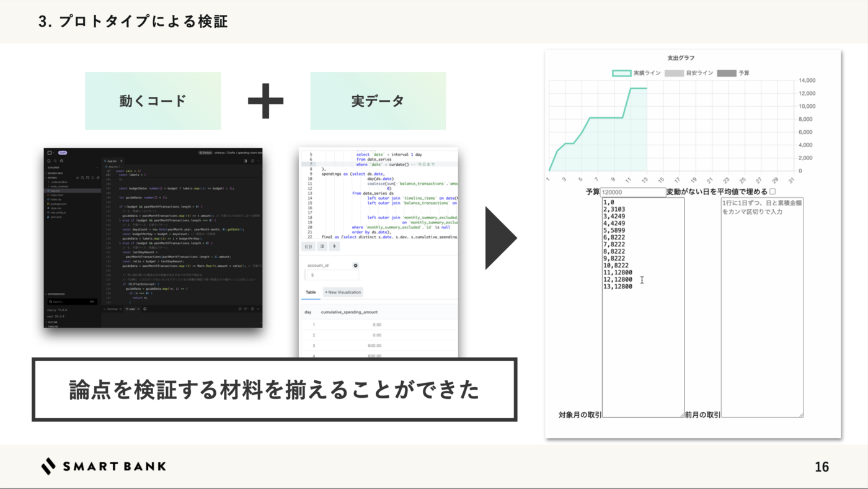868x489 pixels.
Task: Expand the OUTLINE section
Action: (53, 322)
